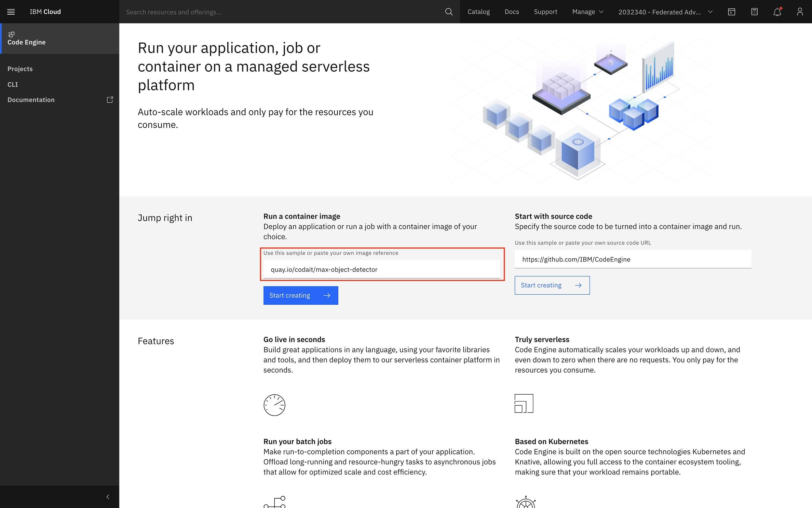The width and height of the screenshot is (812, 508).
Task: Click the speedometer Go live icon
Action: pos(274,405)
